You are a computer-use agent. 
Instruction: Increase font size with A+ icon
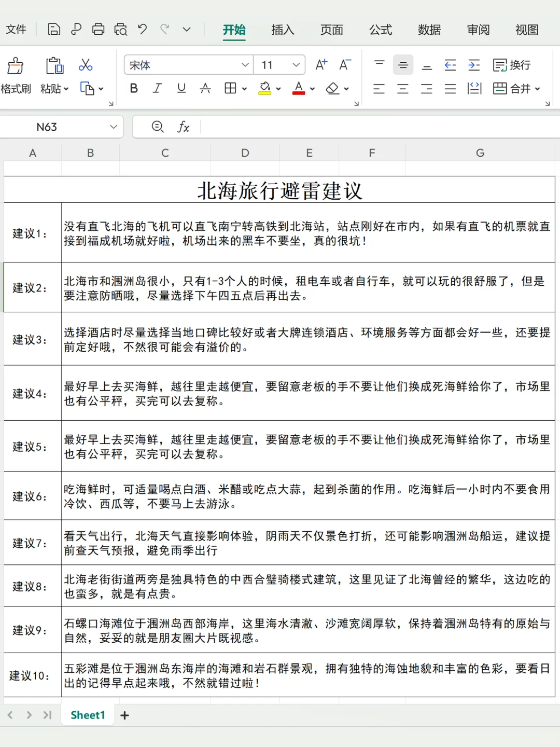click(x=321, y=65)
